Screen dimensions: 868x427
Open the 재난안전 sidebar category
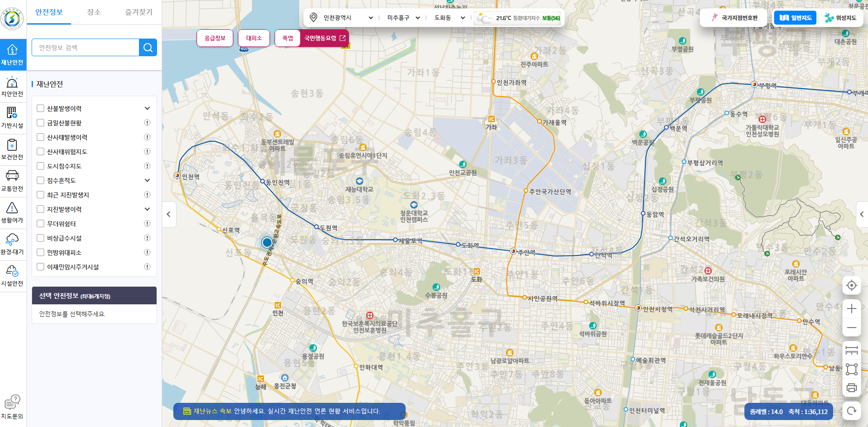(x=13, y=55)
